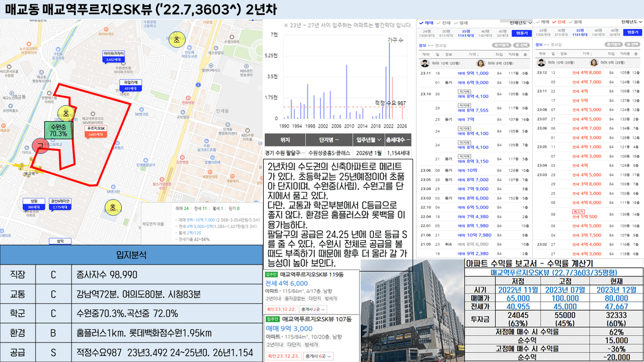644x362 pixels.
Task: Select the 아이파크자이 3,432세대 map marker
Action: click(x=114, y=57)
